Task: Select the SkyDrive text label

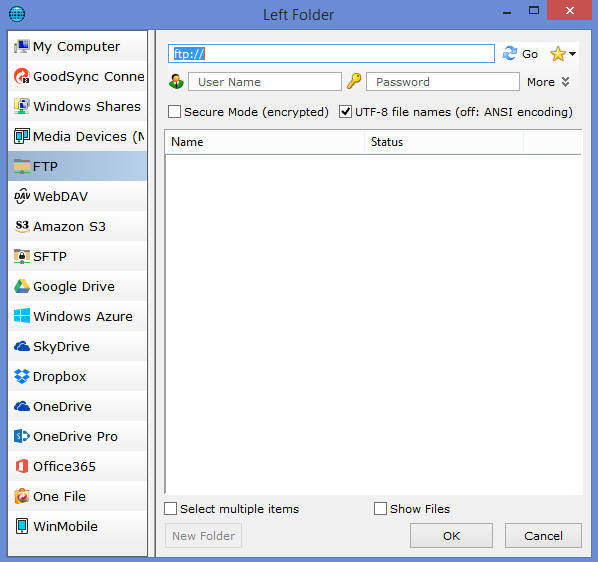Action: pos(61,347)
